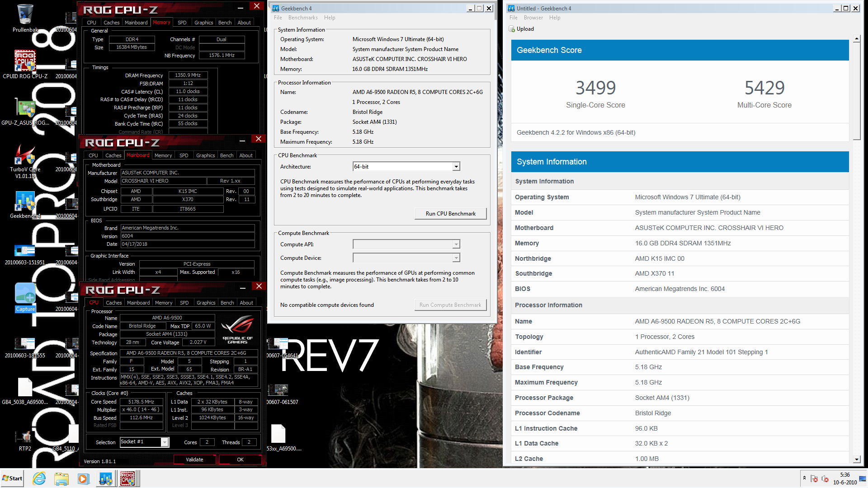Select Bench tab in top CPU-Z window
This screenshot has width=868, height=488.
pyautogui.click(x=225, y=23)
